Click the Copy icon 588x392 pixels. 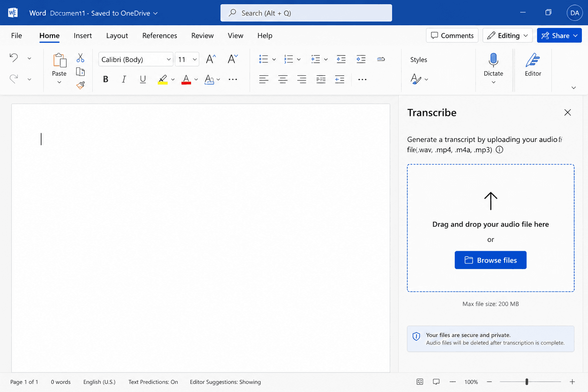pyautogui.click(x=80, y=72)
